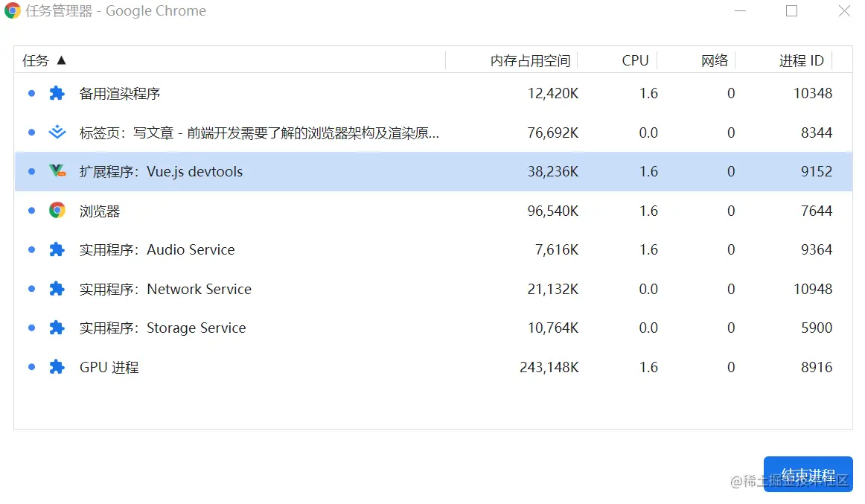The height and width of the screenshot is (504, 865).
Task: Sort by the 进程 ID column header
Action: [801, 61]
